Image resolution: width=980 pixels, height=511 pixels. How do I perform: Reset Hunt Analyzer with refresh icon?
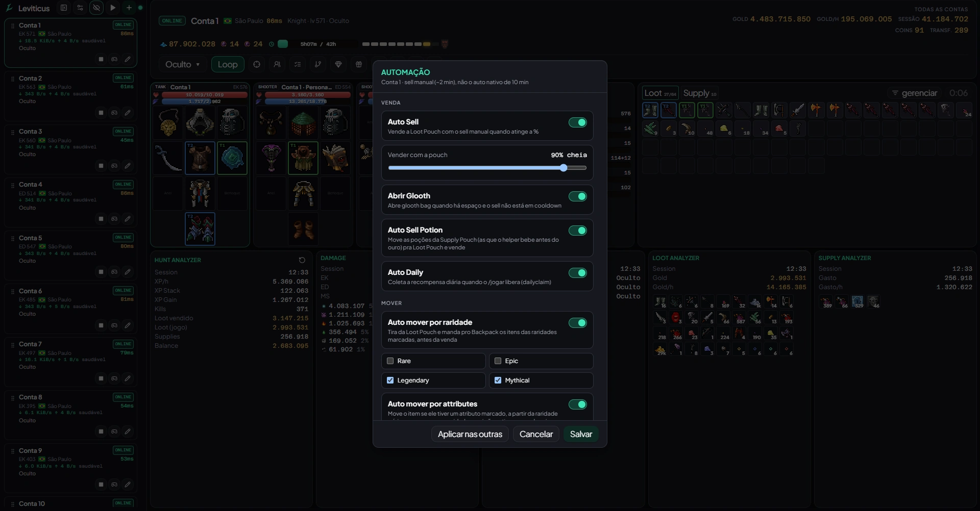[x=302, y=260]
